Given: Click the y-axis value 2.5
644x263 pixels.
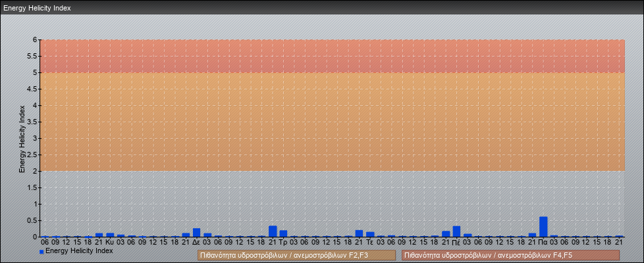Looking at the screenshot, I should pyautogui.click(x=32, y=155).
